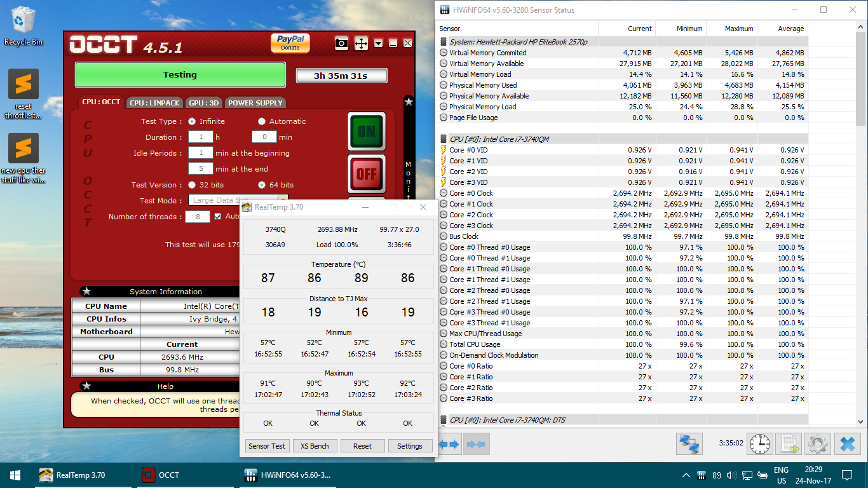Select the Virtual Memory Commited row
868x488 pixels.
point(622,53)
